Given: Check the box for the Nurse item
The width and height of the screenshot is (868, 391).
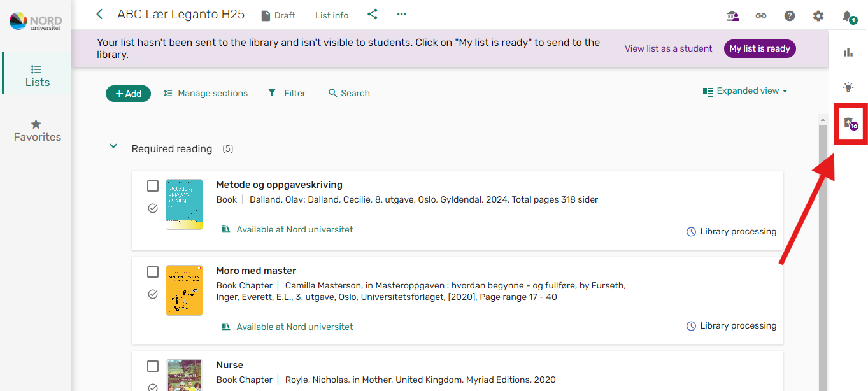Looking at the screenshot, I should (153, 366).
